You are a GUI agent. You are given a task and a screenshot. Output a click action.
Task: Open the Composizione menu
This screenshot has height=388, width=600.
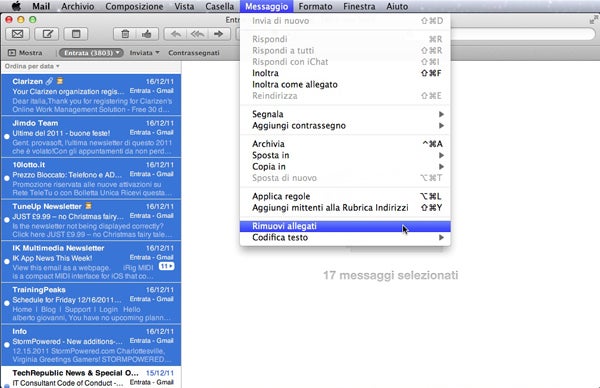[134, 7]
